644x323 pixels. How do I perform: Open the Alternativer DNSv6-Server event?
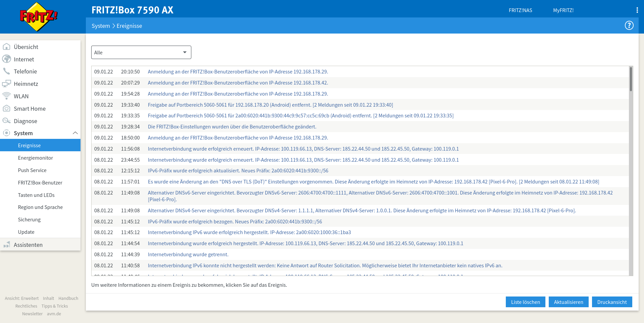pyautogui.click(x=380, y=196)
